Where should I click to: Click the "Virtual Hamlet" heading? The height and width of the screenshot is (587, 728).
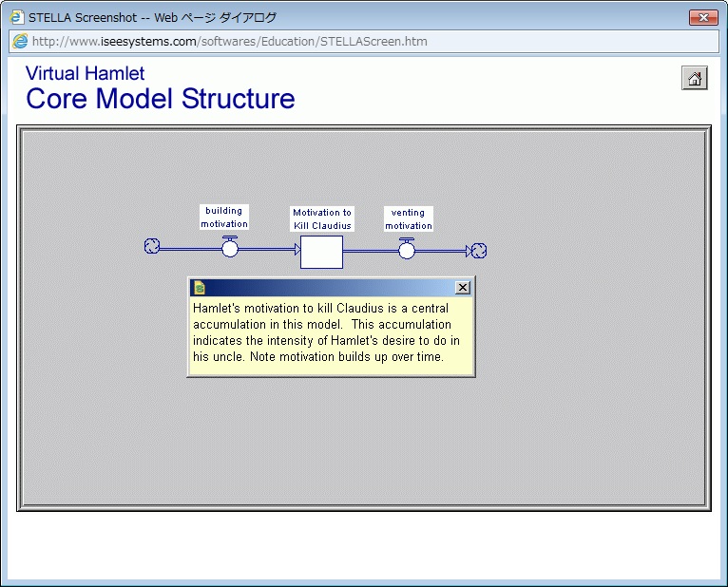click(85, 73)
